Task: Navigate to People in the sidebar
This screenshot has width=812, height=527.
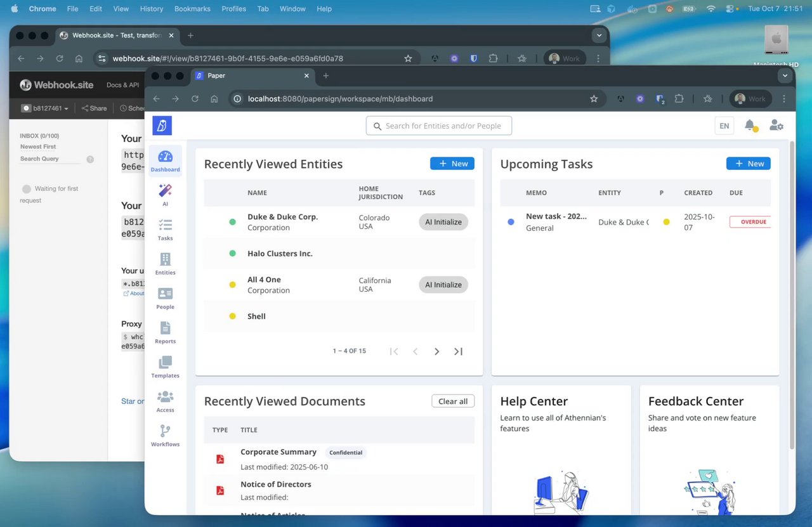Action: [x=165, y=298]
